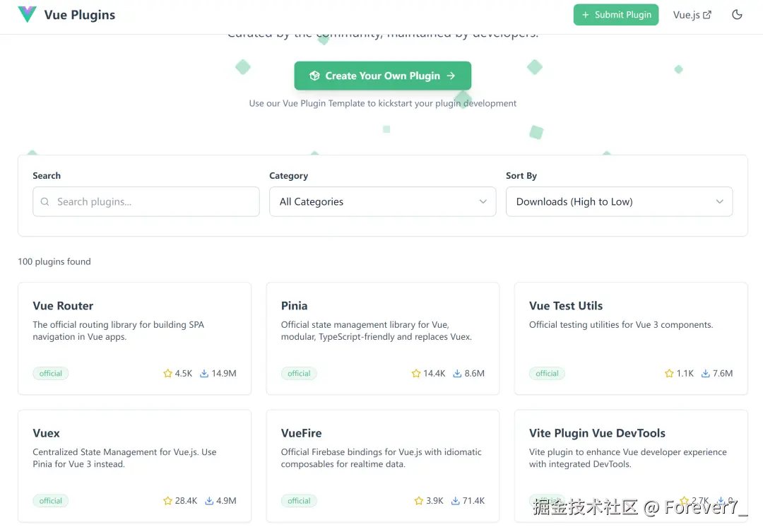The height and width of the screenshot is (532, 763).
Task: Click official tag on Pinia card
Action: click(299, 373)
